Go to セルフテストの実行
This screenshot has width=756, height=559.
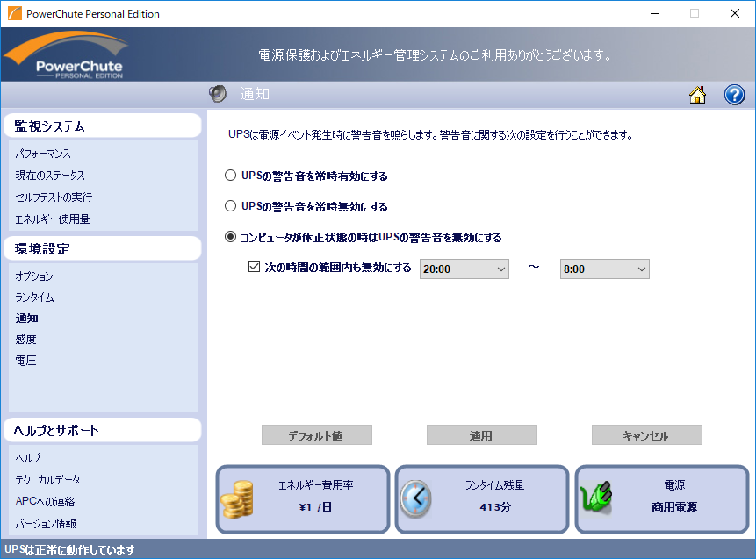pos(54,197)
